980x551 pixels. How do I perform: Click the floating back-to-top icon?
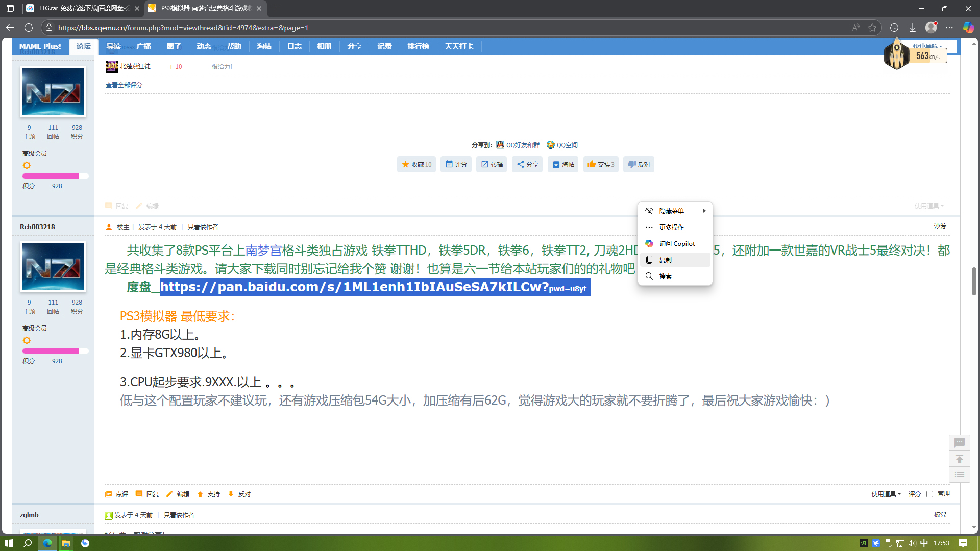coord(960,459)
